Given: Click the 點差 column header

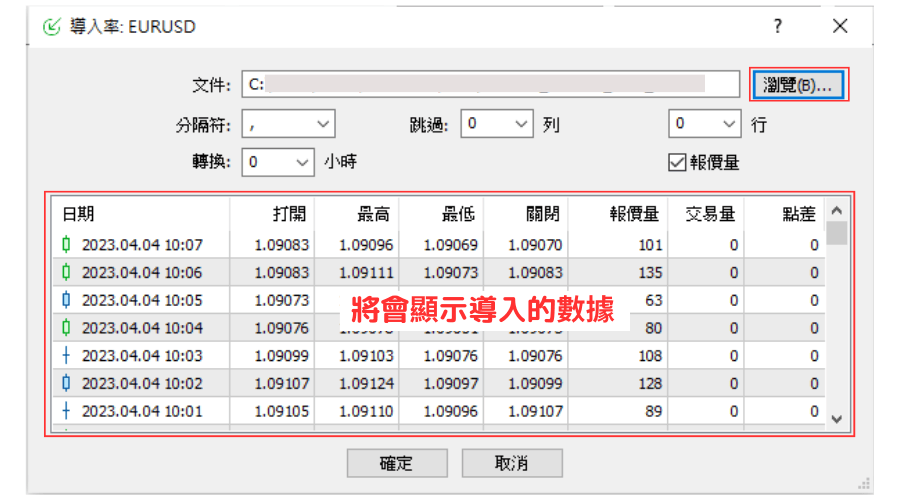Looking at the screenshot, I should (x=798, y=214).
